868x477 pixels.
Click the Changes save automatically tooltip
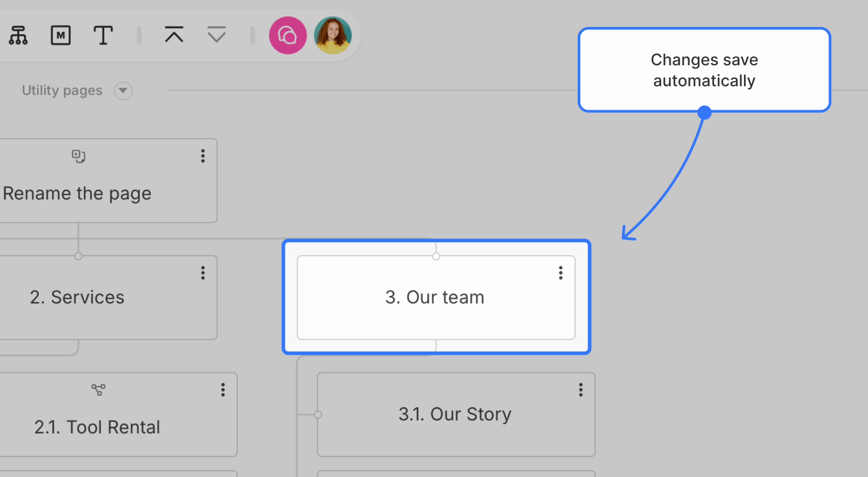coord(704,70)
